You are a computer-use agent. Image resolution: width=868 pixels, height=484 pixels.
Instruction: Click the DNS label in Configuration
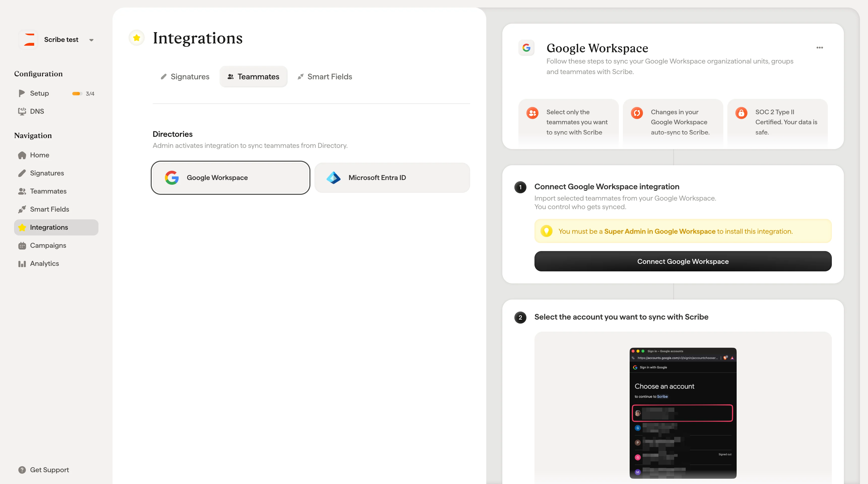pos(37,111)
